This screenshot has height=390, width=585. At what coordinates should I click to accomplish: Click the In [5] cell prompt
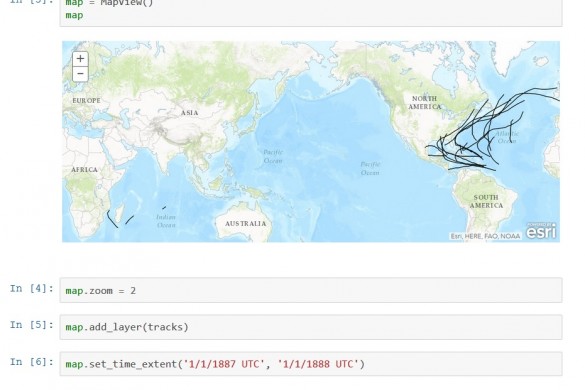point(32,325)
